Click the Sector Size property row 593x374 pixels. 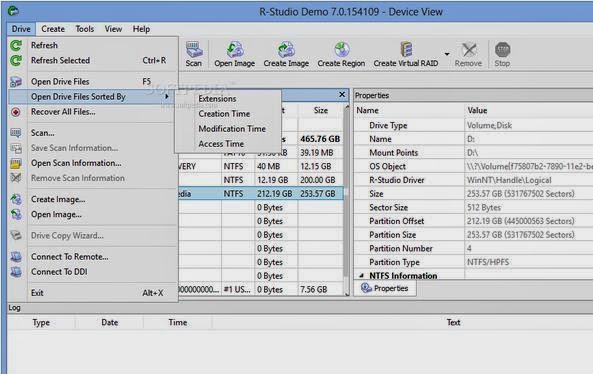(x=474, y=207)
